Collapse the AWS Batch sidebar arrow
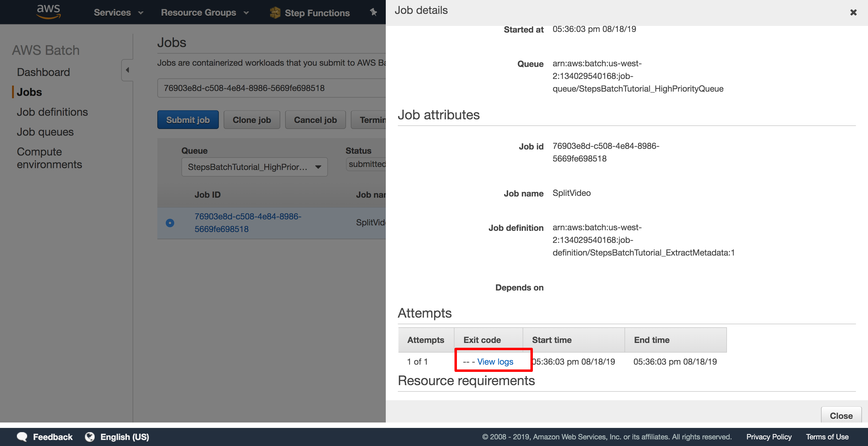 click(127, 70)
